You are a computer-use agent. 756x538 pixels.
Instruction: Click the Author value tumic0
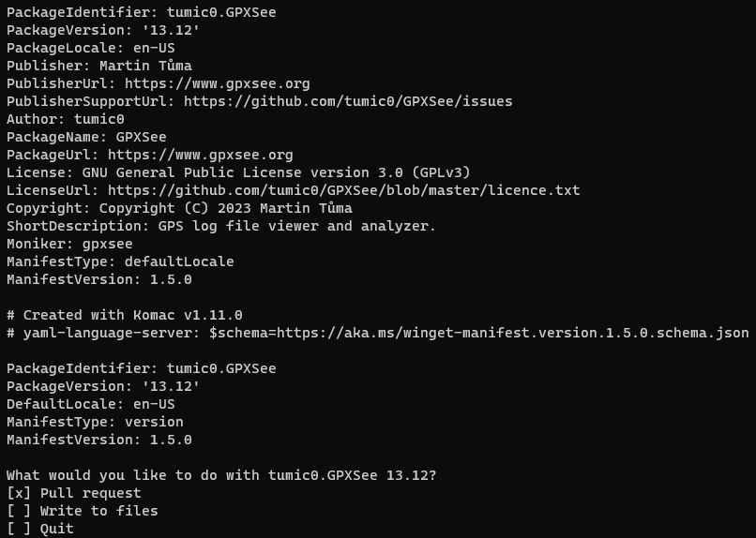[x=98, y=119]
